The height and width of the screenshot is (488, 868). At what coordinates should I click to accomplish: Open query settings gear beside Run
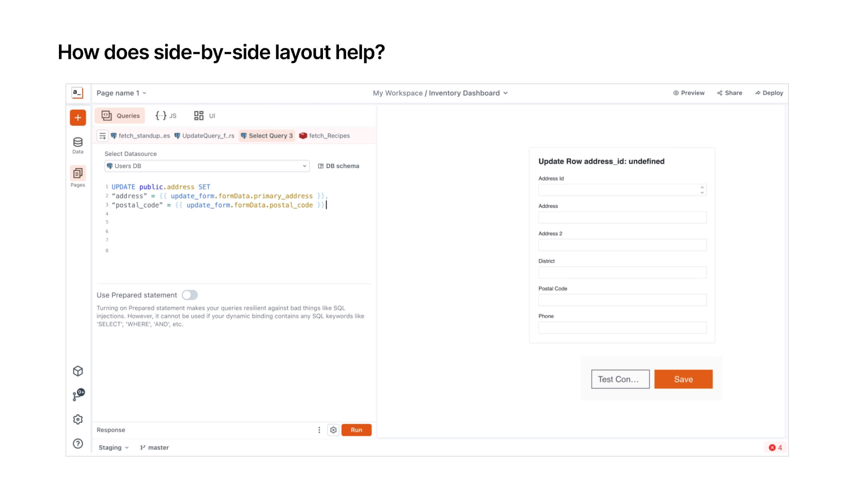[x=333, y=430]
